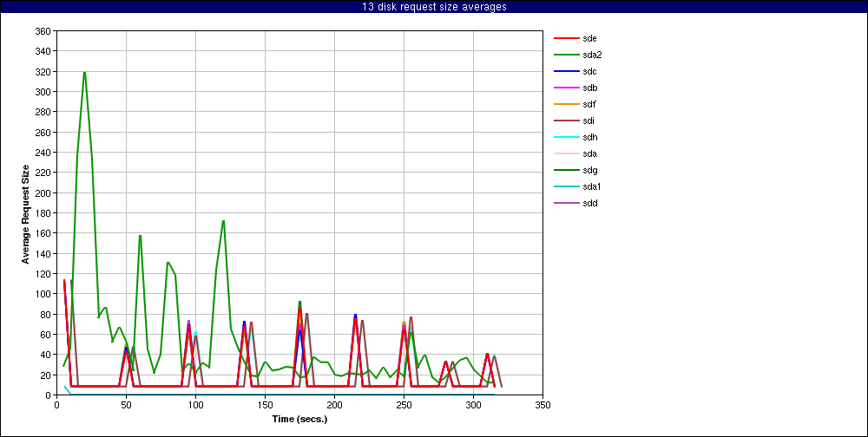868x437 pixels.
Task: Select the 'sde' legend label
Action: coord(589,39)
